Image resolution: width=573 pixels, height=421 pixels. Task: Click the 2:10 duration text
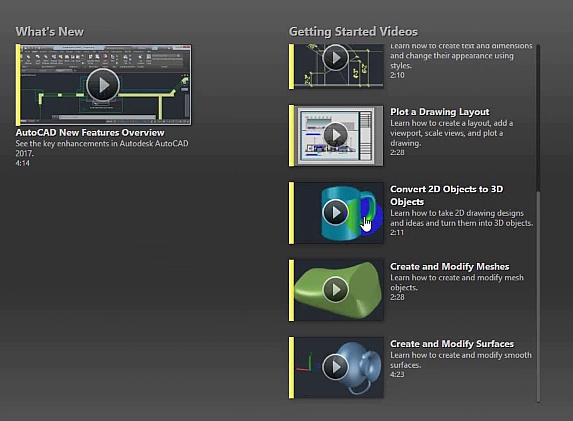point(397,75)
